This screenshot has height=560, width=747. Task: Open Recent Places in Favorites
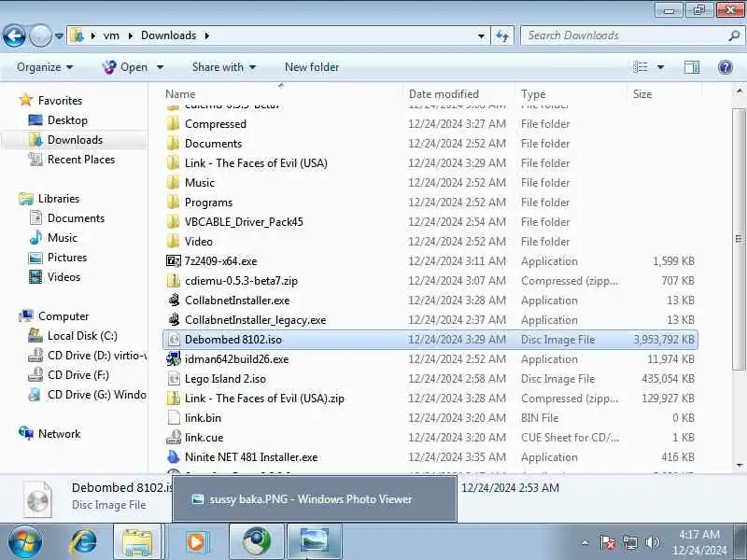click(81, 159)
